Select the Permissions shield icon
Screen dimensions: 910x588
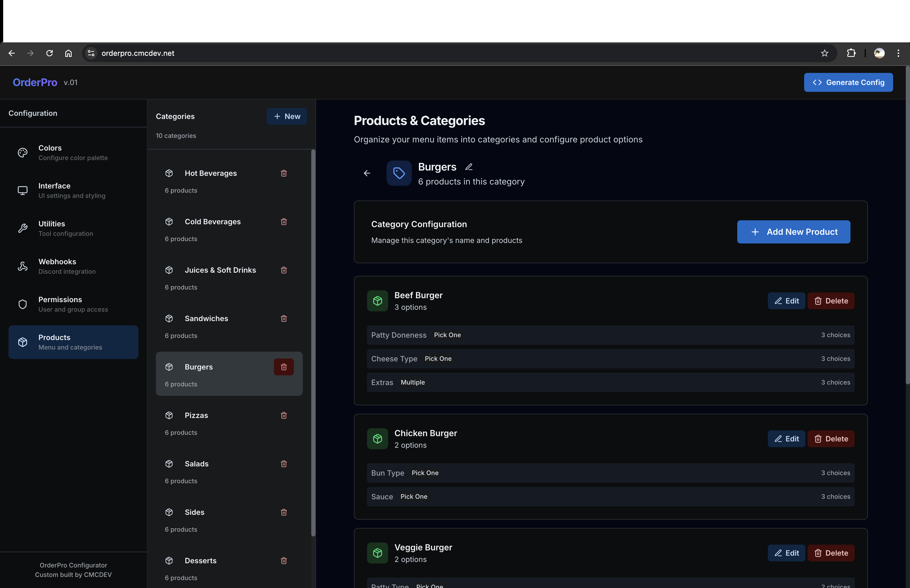[x=22, y=304]
